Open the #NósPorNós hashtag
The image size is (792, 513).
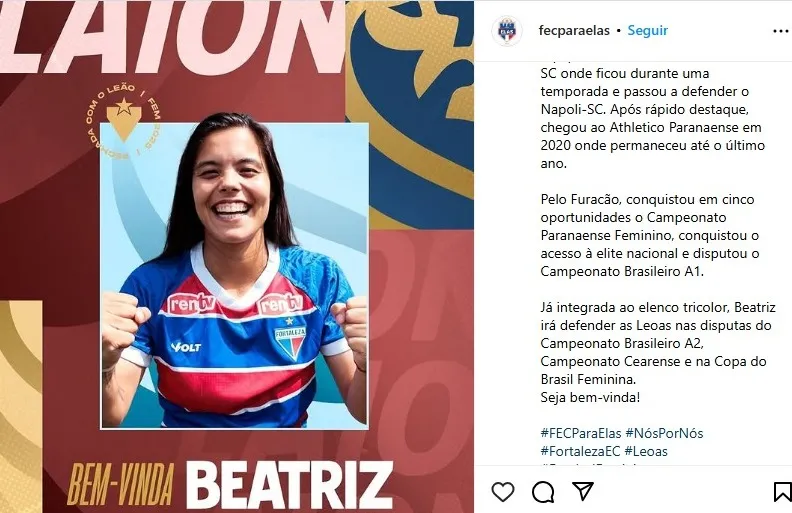click(x=664, y=433)
